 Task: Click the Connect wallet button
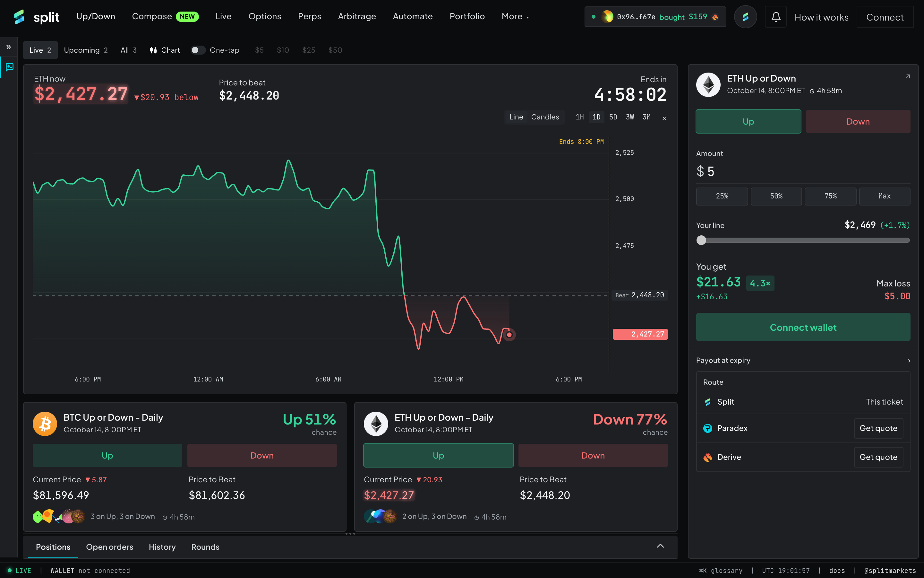pos(803,327)
